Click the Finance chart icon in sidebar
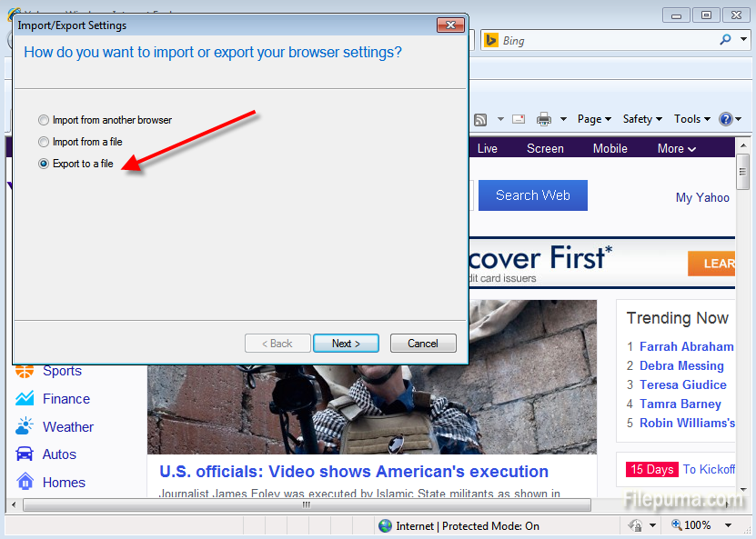This screenshot has height=539, width=756. (x=25, y=399)
